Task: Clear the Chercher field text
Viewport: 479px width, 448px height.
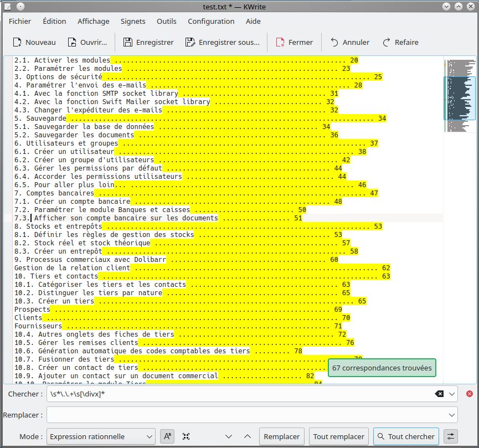Action: [439, 394]
